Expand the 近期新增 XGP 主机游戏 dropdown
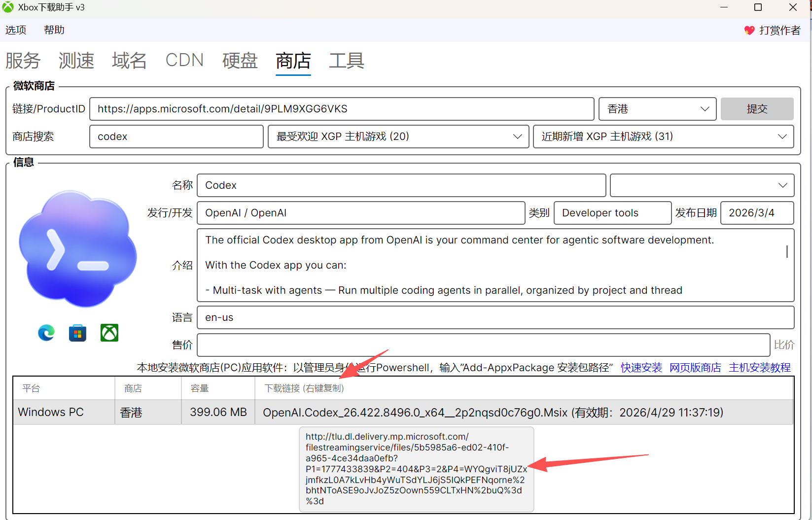This screenshot has height=520, width=812. [664, 137]
